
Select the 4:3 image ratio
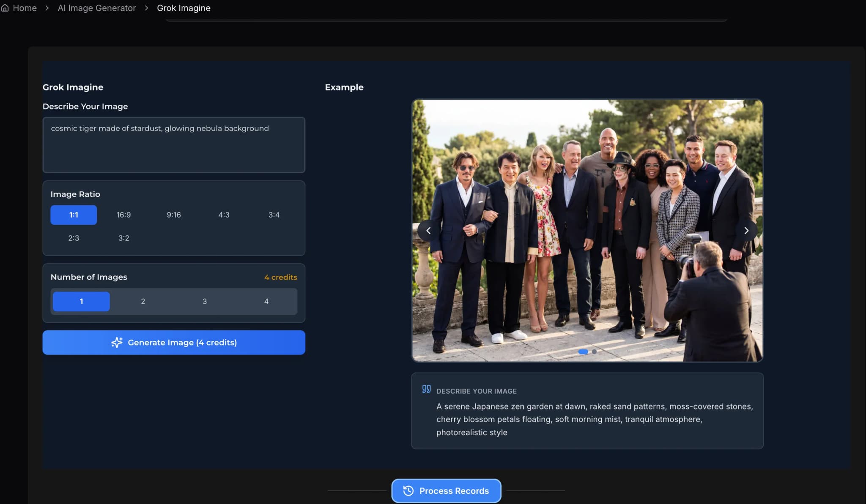pos(224,215)
